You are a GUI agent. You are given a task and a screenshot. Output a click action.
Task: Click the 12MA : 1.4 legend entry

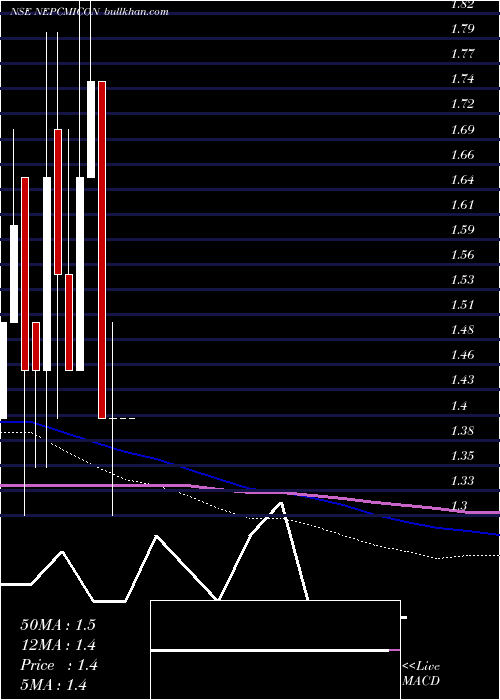coord(58,645)
